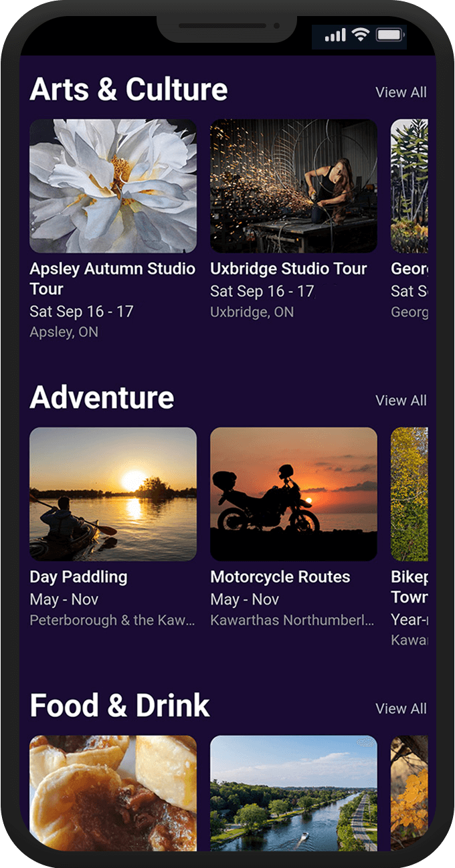Tap the Arts & Culture section heading

[128, 90]
